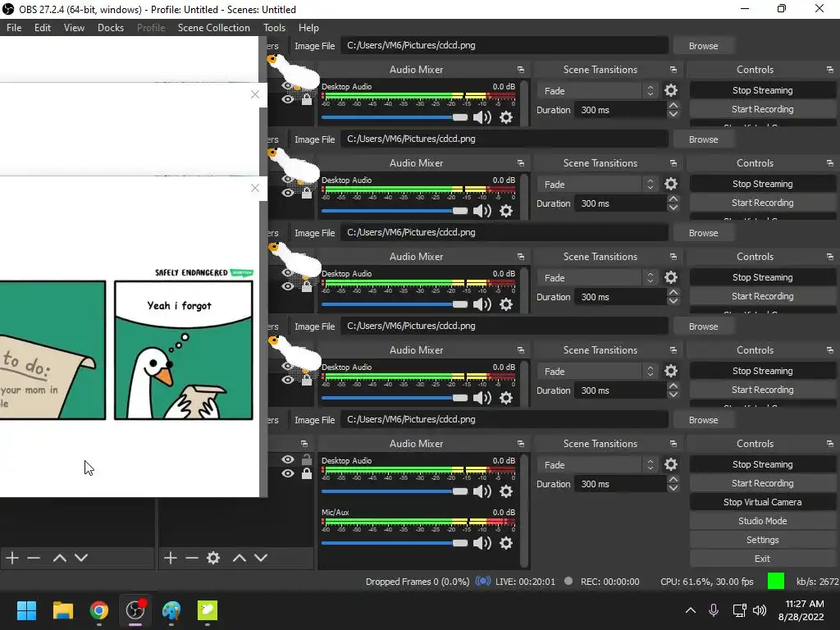Viewport: 840px width, 630px height.
Task: Open the Docks menu
Action: point(111,28)
